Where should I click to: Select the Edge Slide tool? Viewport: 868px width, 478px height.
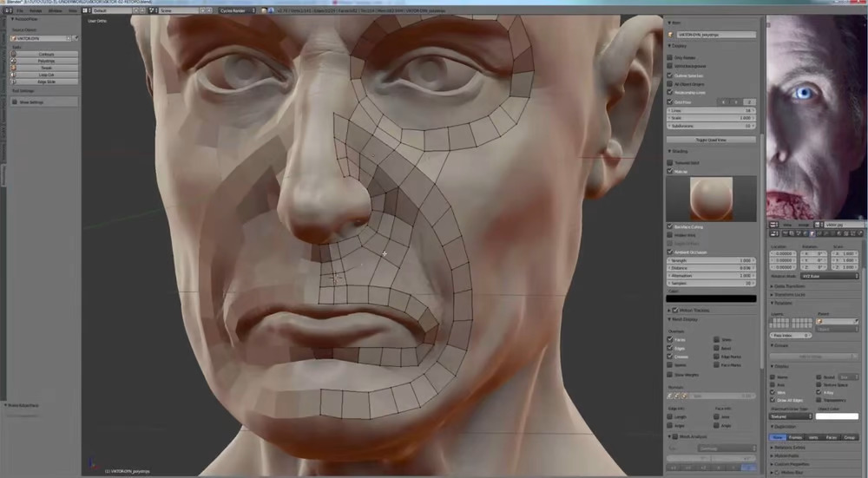click(46, 82)
